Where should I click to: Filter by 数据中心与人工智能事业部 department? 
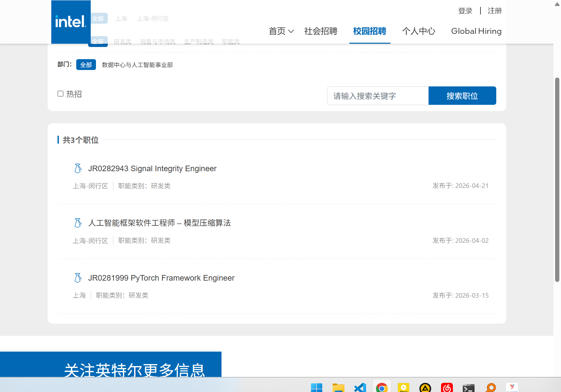pyautogui.click(x=137, y=65)
